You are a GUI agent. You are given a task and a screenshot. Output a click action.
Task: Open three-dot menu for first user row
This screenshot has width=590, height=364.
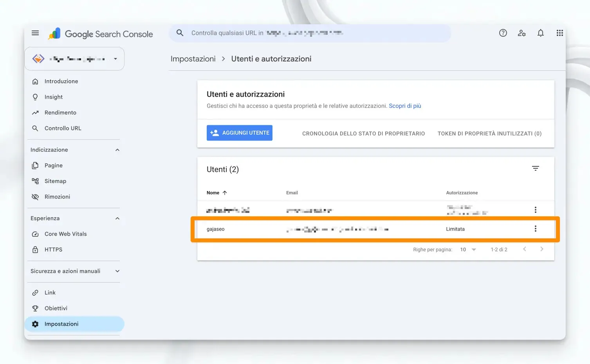[x=536, y=210]
